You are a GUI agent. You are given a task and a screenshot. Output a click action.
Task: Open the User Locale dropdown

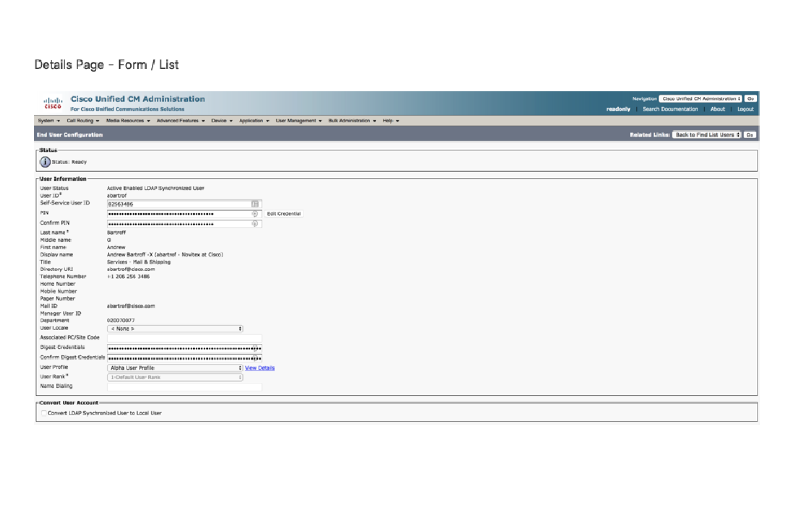click(x=175, y=329)
